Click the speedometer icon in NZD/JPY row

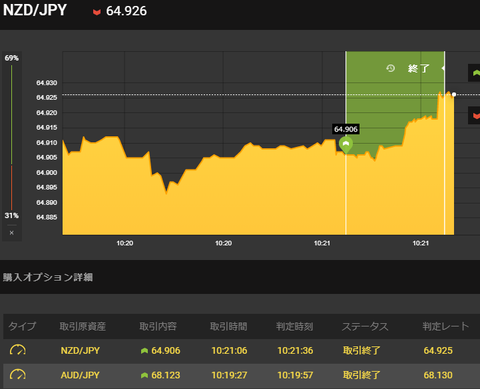pyautogui.click(x=18, y=350)
